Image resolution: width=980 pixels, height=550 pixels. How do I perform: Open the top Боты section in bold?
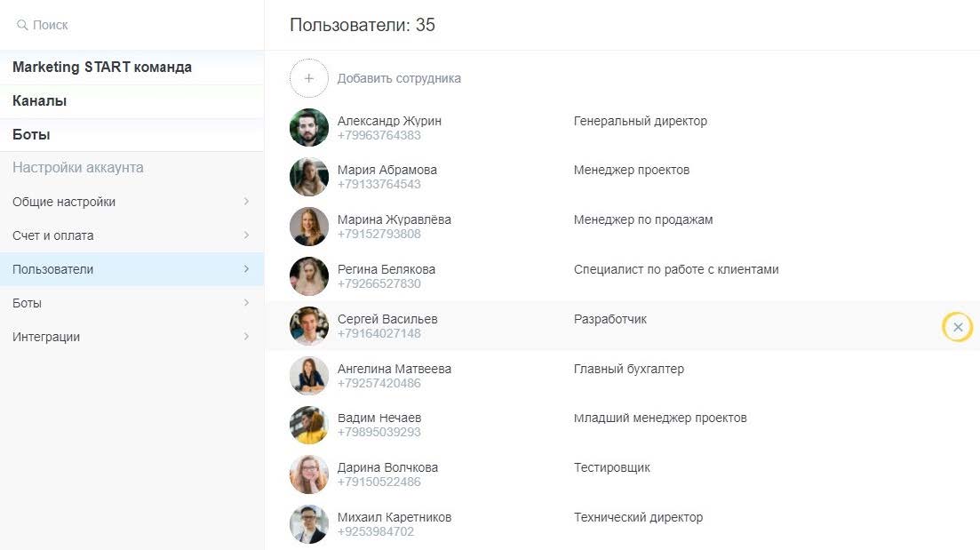(x=31, y=135)
